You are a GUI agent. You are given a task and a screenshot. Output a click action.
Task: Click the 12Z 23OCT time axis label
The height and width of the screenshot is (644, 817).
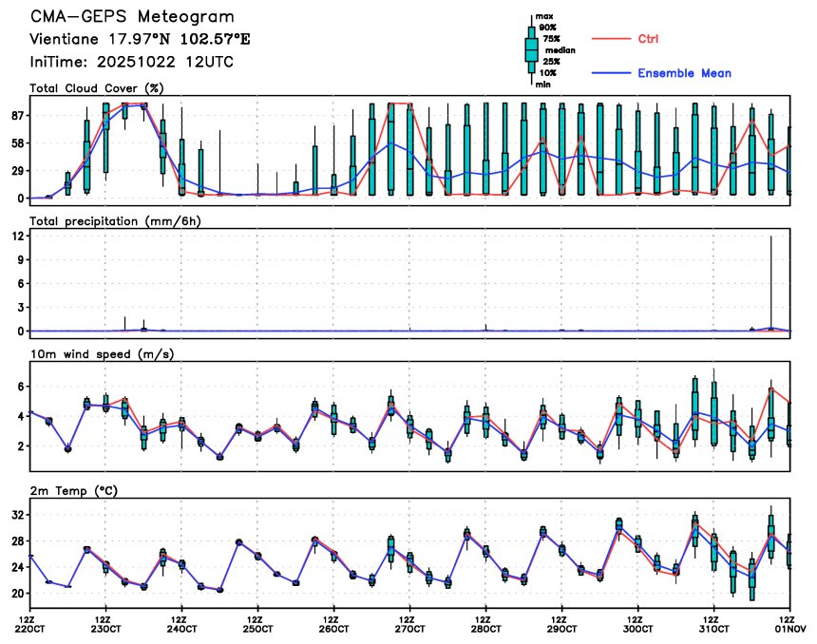pos(105,624)
